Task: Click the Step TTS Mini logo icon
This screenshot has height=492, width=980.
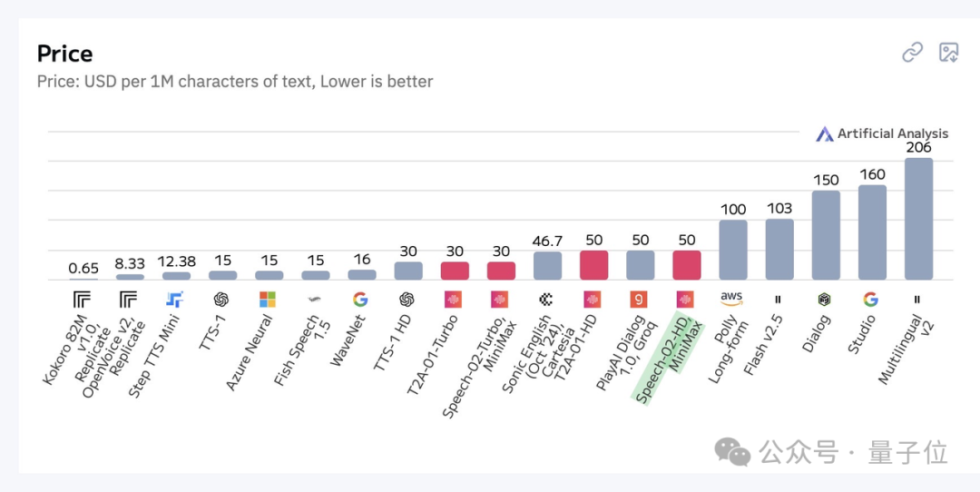Action: [x=174, y=300]
